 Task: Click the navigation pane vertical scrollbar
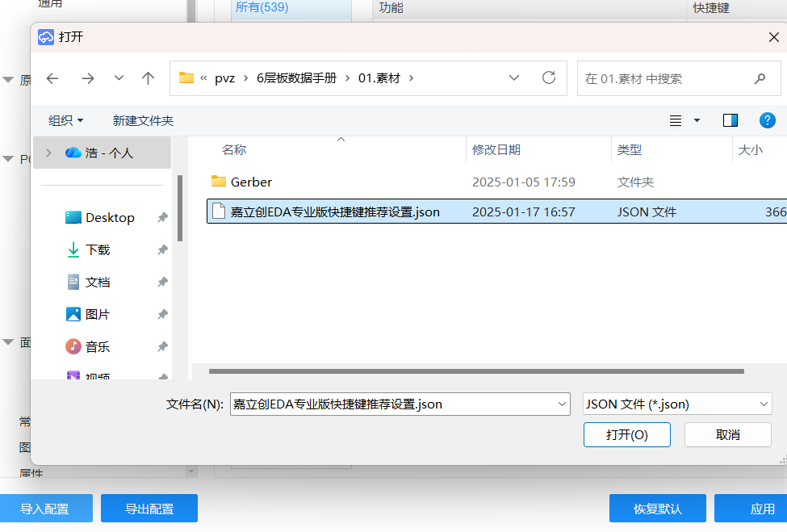[x=180, y=208]
